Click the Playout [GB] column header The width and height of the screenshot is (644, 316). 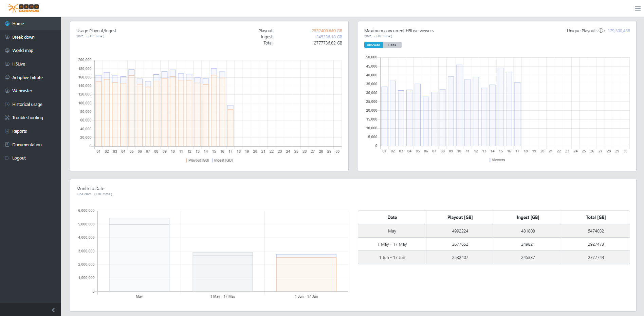pos(460,217)
